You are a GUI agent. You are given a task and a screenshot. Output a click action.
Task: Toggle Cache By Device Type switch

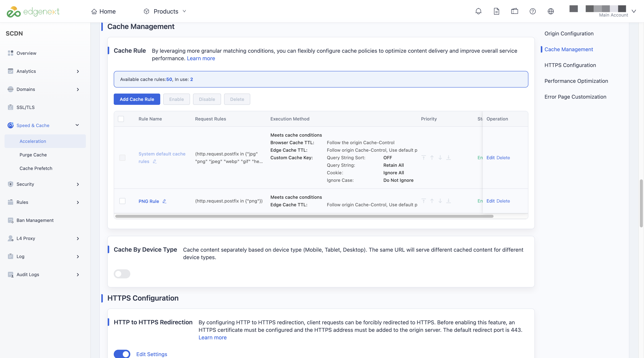122,274
